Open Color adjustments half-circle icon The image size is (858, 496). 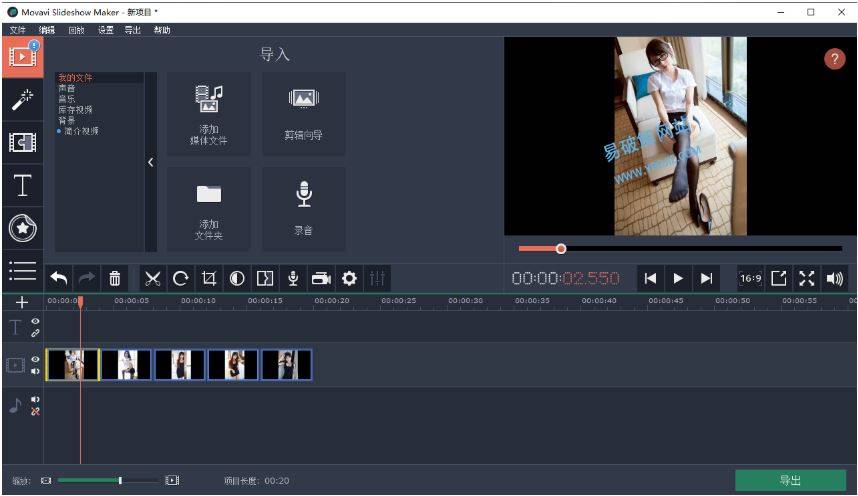tap(237, 279)
